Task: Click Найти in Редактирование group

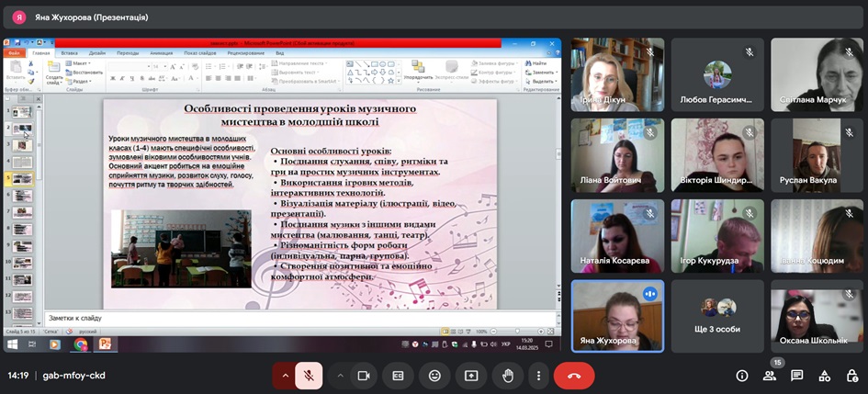Action: coord(535,63)
